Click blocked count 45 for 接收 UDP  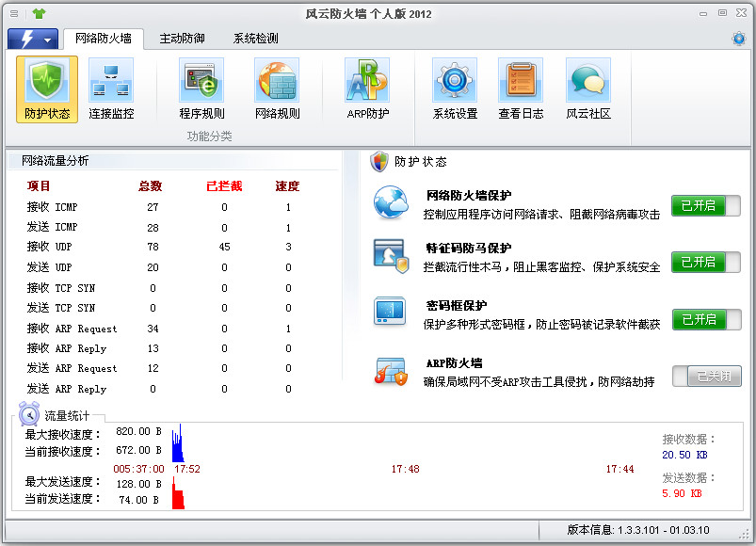coord(224,247)
